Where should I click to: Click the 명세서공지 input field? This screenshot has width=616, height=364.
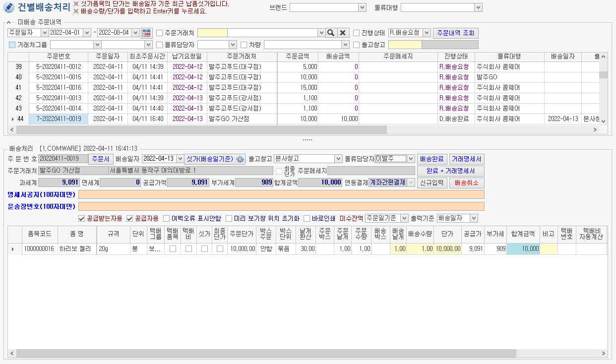click(281, 194)
